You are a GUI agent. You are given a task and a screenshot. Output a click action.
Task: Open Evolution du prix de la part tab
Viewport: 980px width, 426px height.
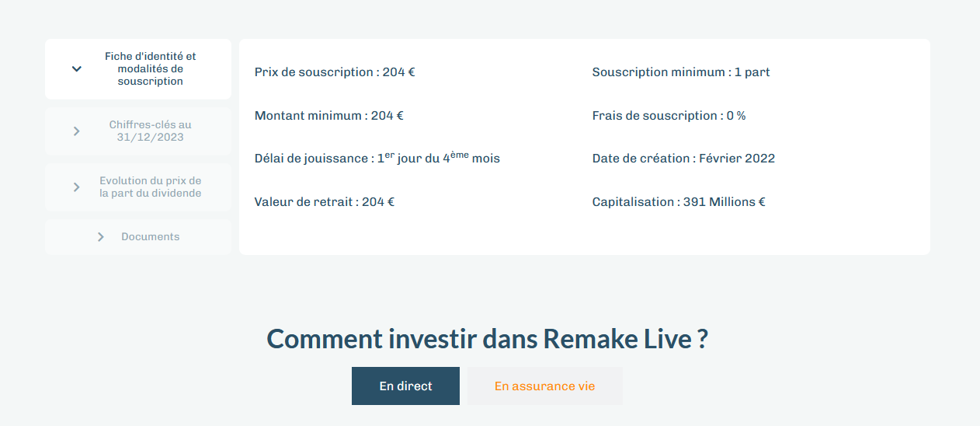pyautogui.click(x=138, y=187)
